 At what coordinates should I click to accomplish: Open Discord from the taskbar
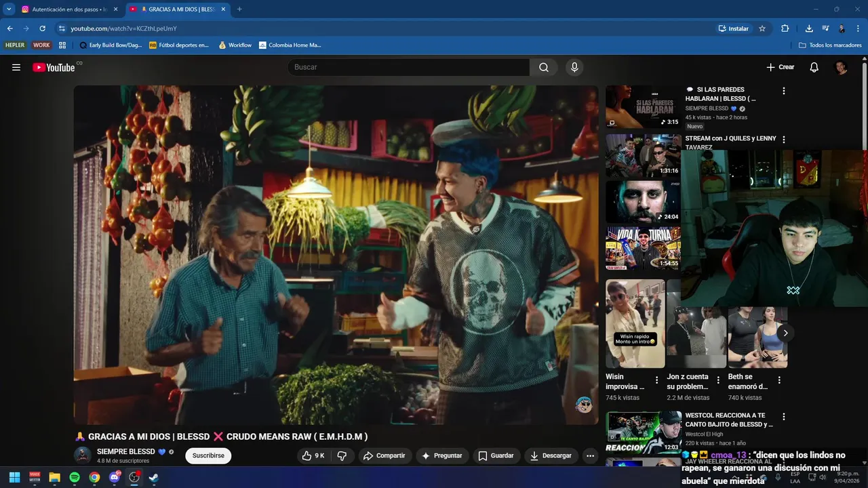(115, 477)
